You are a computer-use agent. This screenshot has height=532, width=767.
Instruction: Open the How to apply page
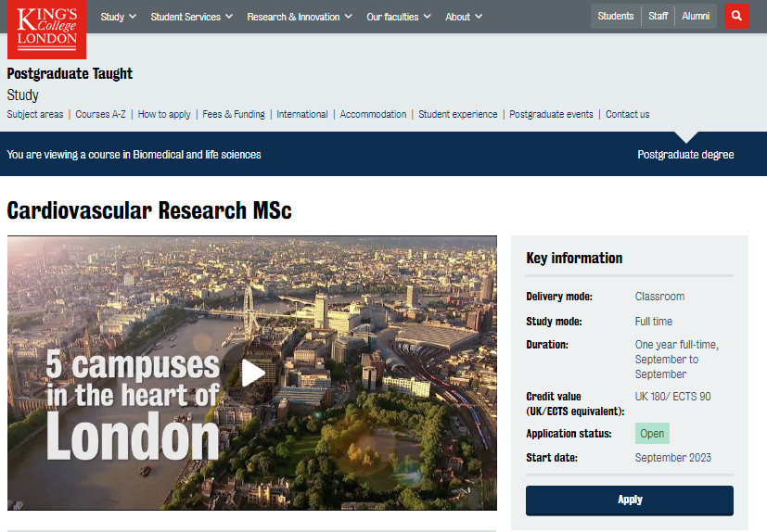coord(164,114)
